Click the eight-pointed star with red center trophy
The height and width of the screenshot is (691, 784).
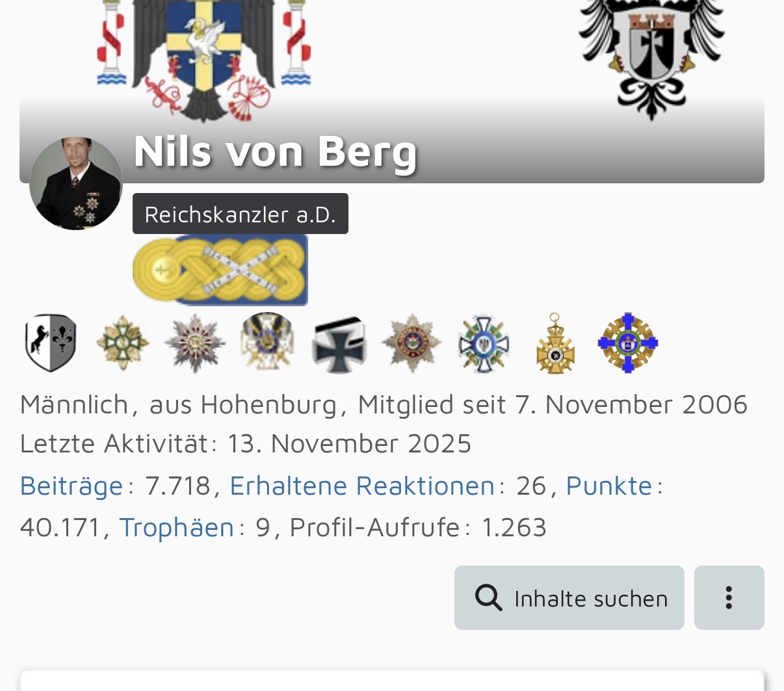point(411,343)
